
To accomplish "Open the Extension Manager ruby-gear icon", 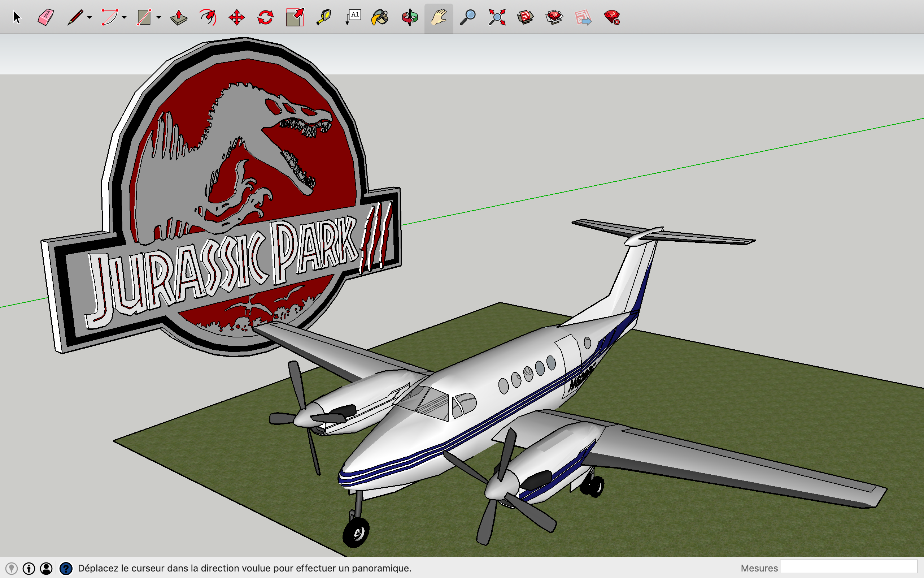I will click(x=612, y=18).
